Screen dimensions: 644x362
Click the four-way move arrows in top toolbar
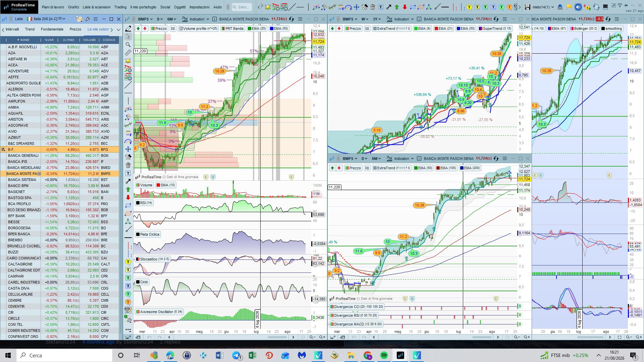click(356, 7)
